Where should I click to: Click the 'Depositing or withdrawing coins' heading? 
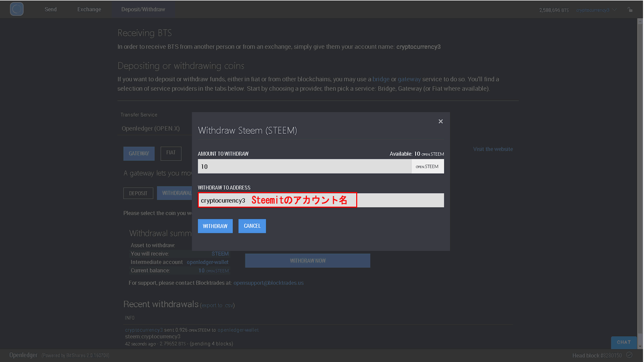[181, 66]
